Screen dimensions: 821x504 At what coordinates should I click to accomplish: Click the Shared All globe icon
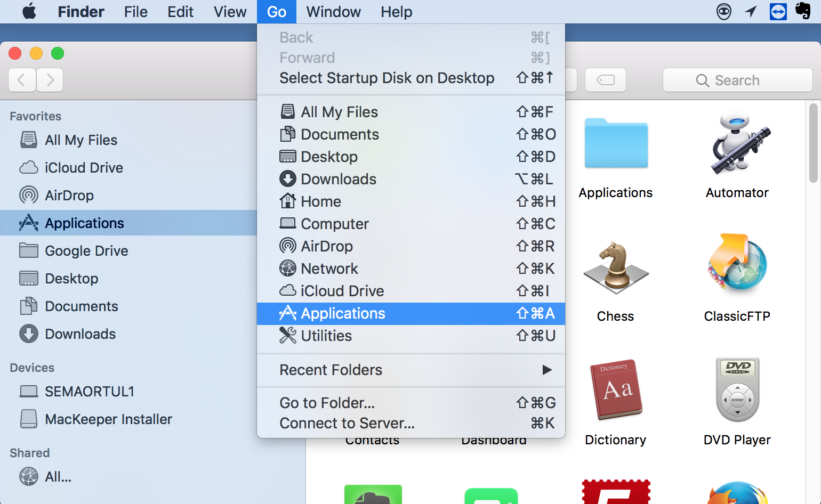[29, 476]
